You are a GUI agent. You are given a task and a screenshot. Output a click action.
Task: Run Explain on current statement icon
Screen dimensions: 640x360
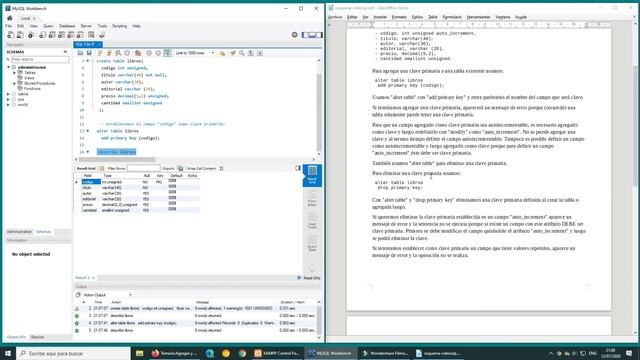(x=118, y=53)
